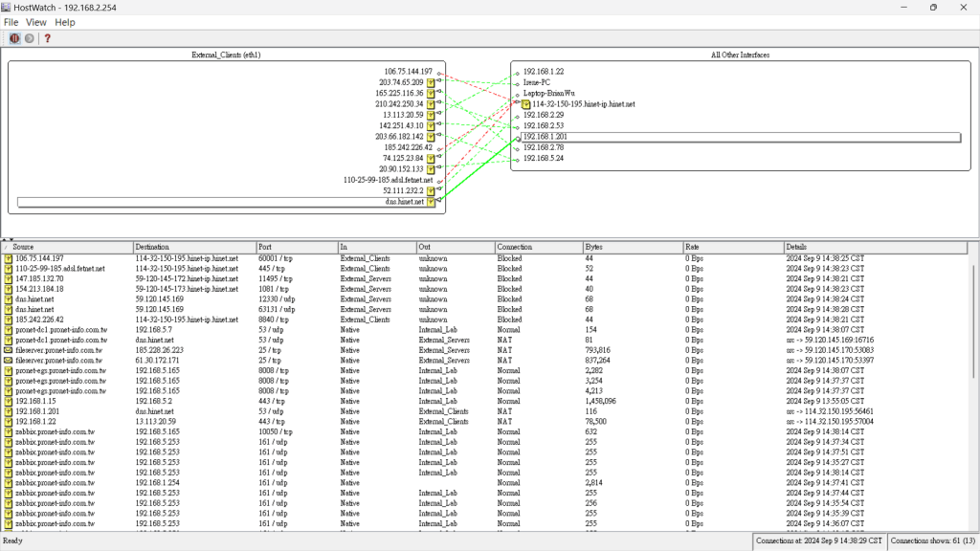The image size is (980, 551).
Task: Select host 185.242.226.42 in External_Clients pane
Action: [408, 148]
